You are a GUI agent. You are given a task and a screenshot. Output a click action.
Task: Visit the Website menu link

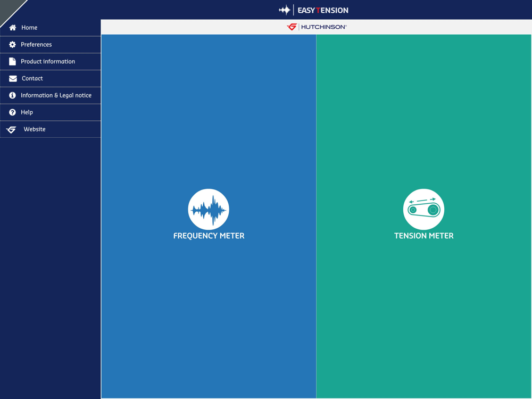click(50, 129)
